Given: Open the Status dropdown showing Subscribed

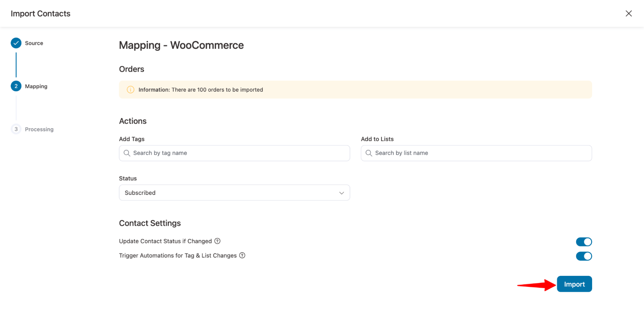Looking at the screenshot, I should tap(234, 193).
